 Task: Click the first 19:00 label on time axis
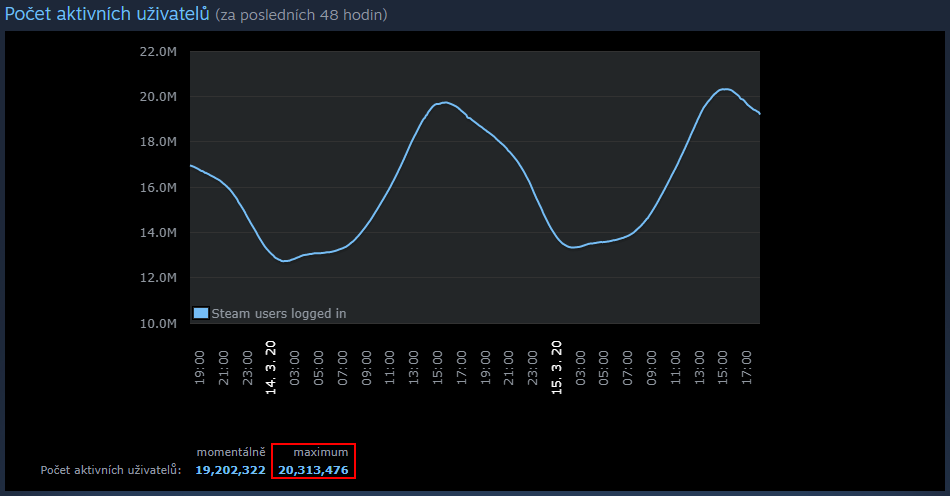199,367
